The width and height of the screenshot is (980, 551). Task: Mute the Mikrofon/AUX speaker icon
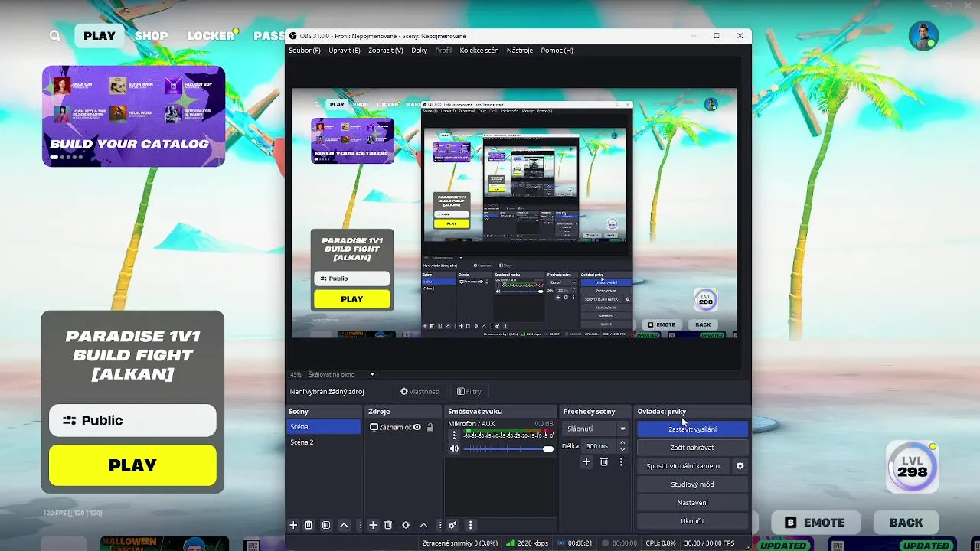click(x=454, y=448)
